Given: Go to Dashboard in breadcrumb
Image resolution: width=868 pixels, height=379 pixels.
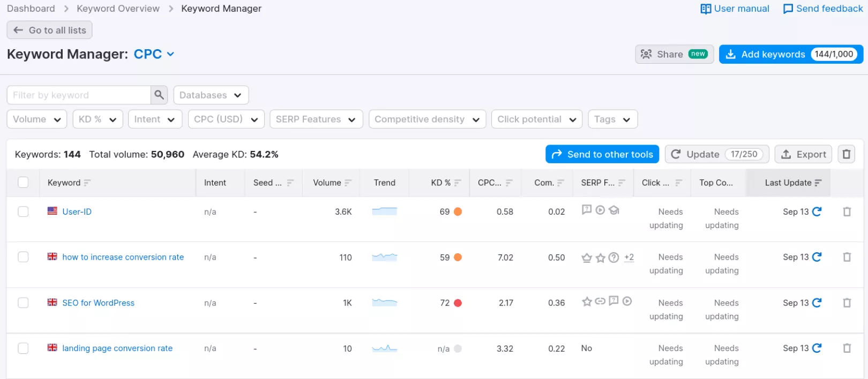Looking at the screenshot, I should 31,9.
